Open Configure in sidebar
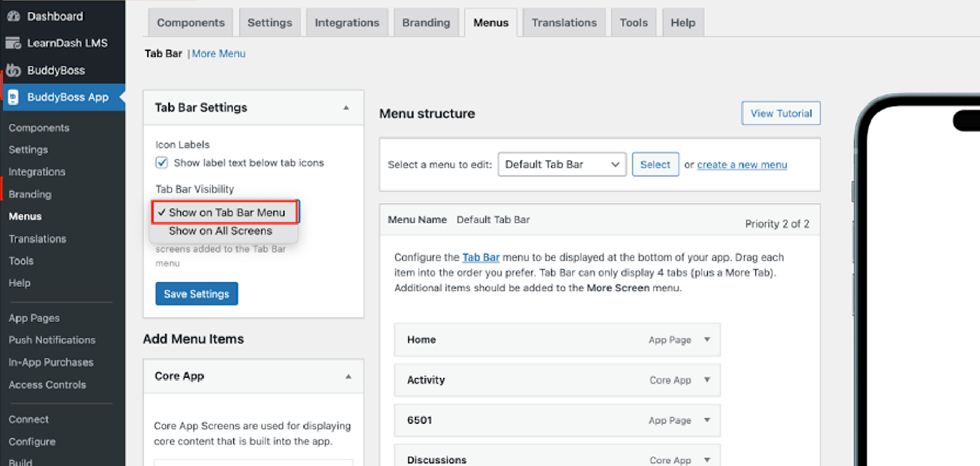The height and width of the screenshot is (466, 980). pos(32,442)
